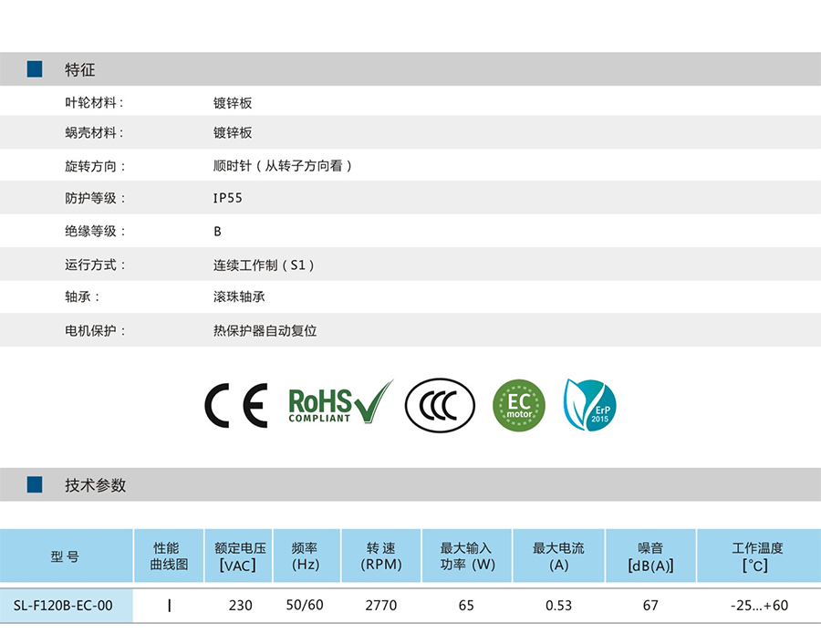
Task: Click the 额定电压 column header
Action: (239, 556)
